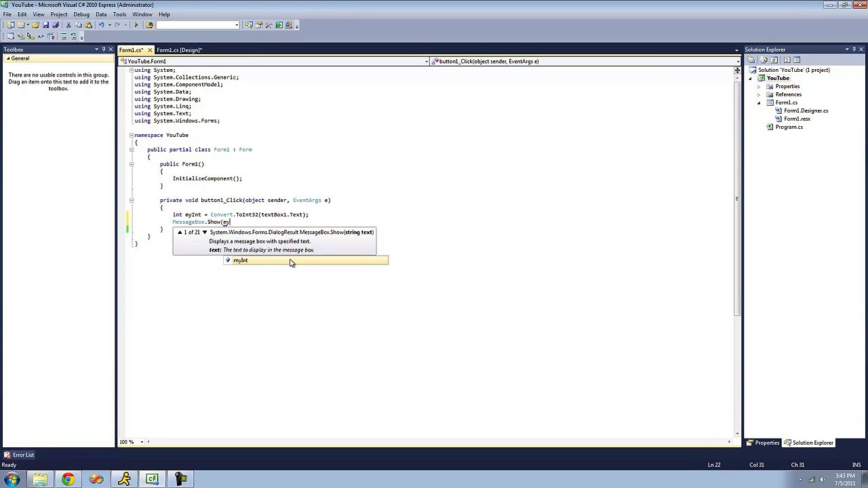Click Refresh icon in Solution Explorer toolbar

point(774,60)
